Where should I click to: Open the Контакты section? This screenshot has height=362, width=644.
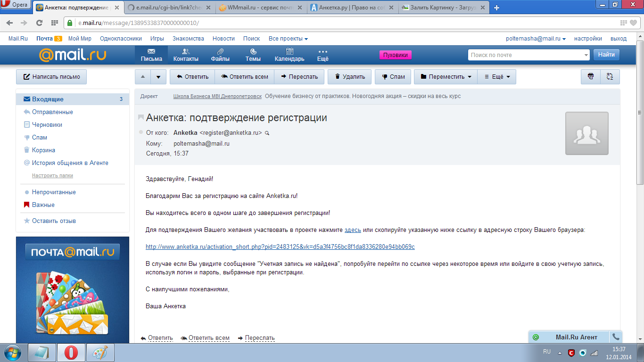[186, 55]
